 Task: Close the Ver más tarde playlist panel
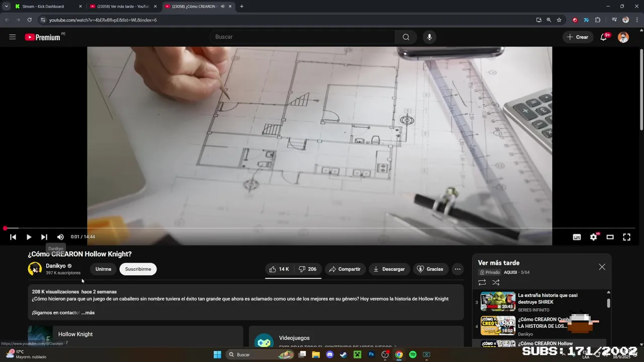click(x=602, y=267)
